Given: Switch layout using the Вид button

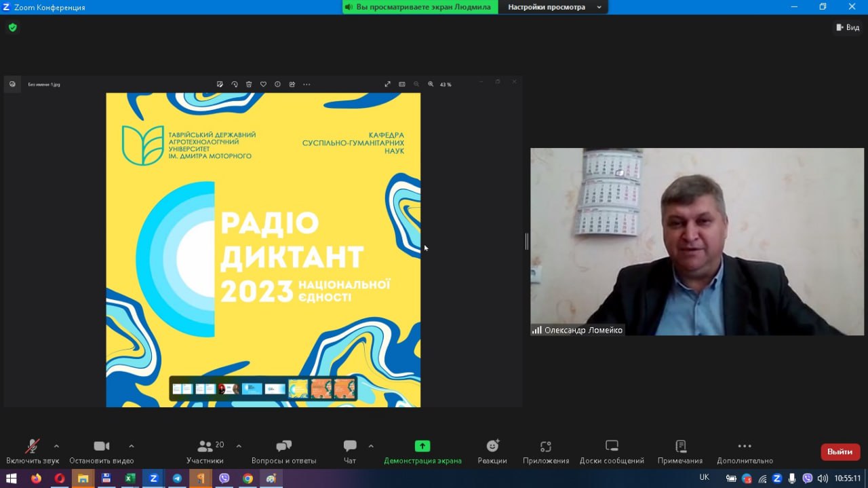Looking at the screenshot, I should [848, 27].
